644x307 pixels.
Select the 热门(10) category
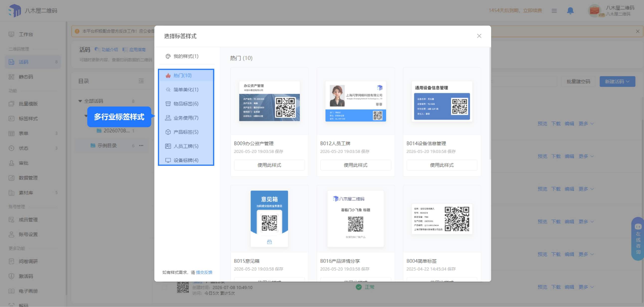point(186,75)
